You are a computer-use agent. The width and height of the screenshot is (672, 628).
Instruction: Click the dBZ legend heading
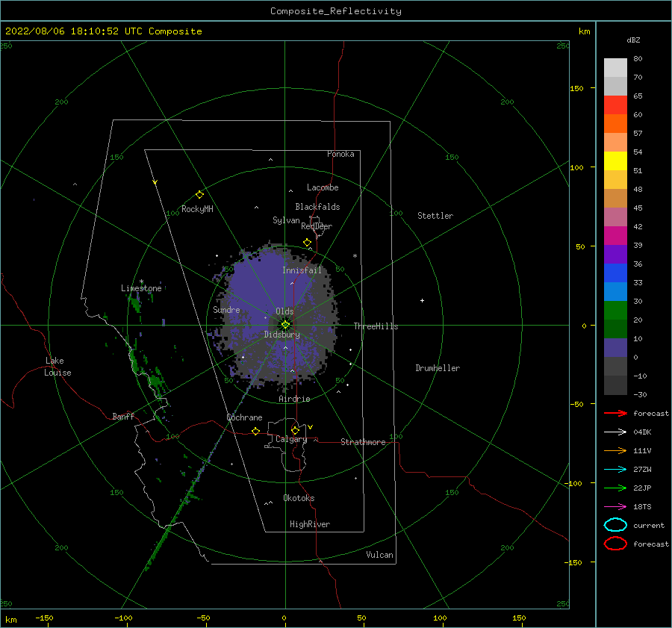coord(633,40)
